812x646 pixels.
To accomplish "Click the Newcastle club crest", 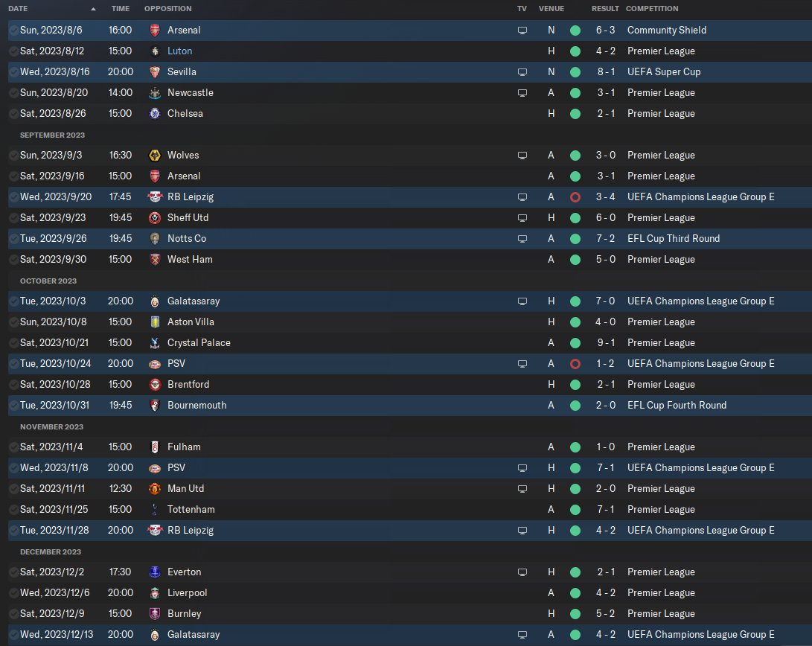I will [155, 93].
